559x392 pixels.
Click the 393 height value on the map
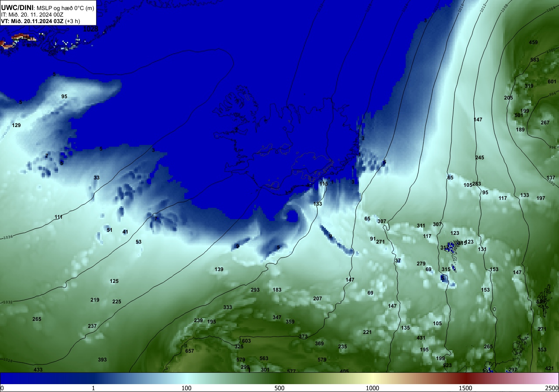click(x=102, y=360)
